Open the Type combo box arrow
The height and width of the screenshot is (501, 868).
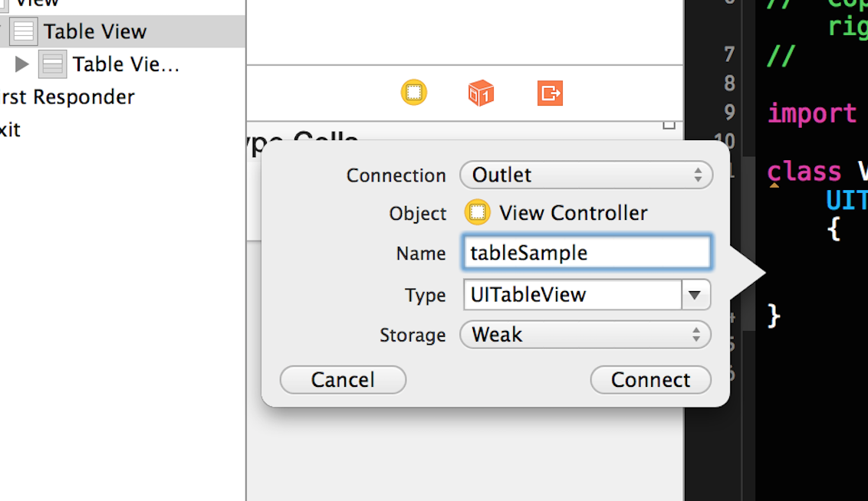[x=695, y=295]
